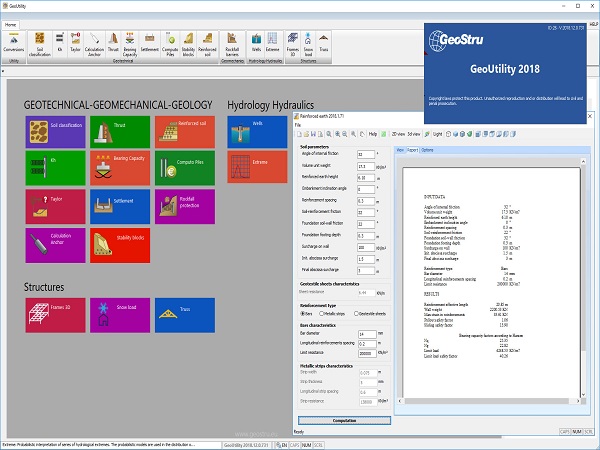Click the Bar diameter input field
Screen dimensions: 600x450
[367, 334]
